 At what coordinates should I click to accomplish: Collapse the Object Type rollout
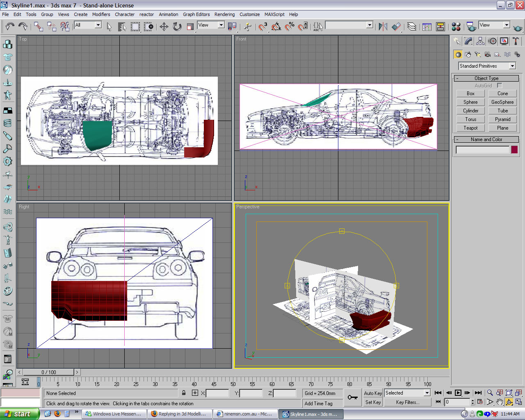point(486,78)
